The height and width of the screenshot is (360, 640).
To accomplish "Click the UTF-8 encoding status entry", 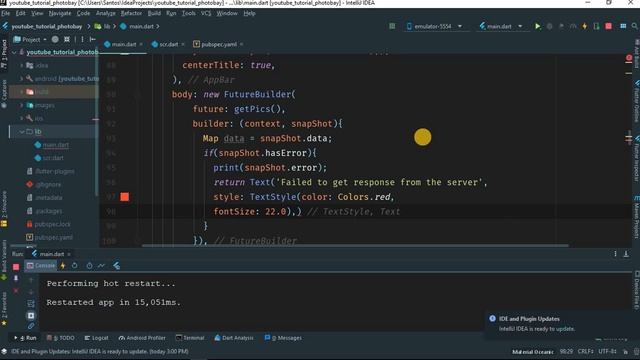I will pyautogui.click(x=607, y=351).
